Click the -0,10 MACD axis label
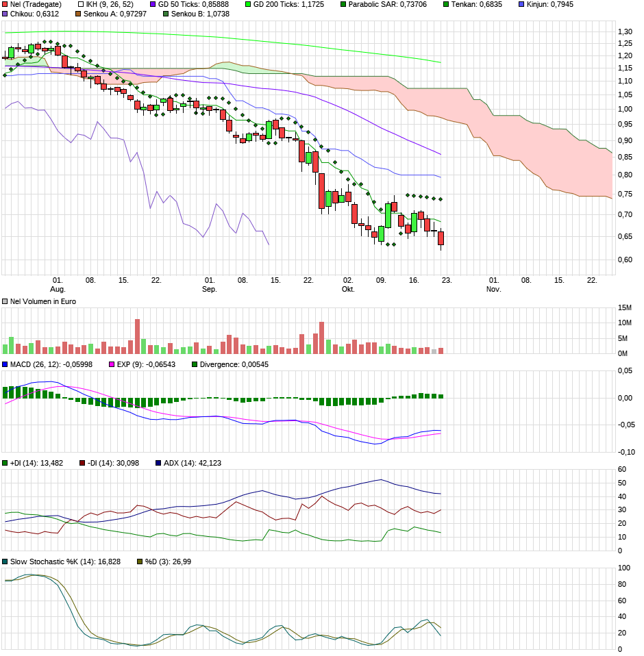Image resolution: width=644 pixels, height=656 pixels. (x=626, y=452)
